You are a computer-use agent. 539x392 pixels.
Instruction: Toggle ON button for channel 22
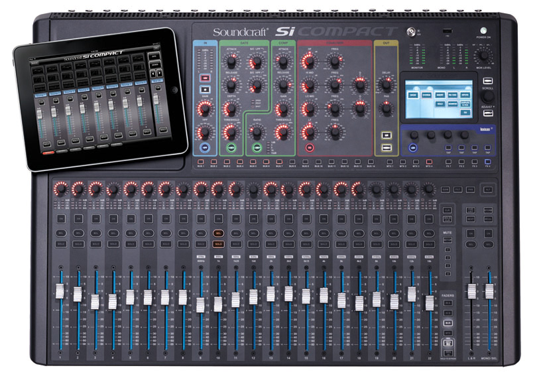tap(429, 219)
